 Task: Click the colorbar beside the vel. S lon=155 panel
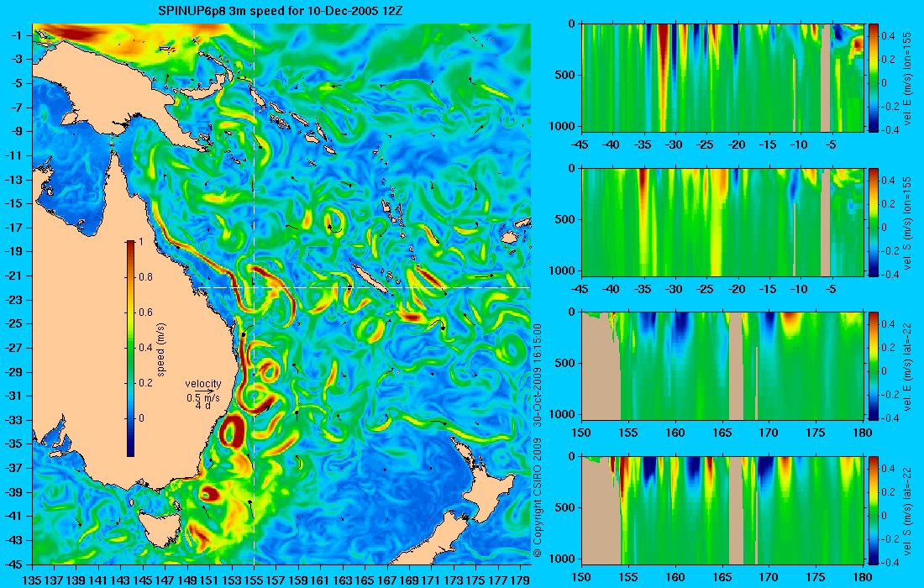coord(874,222)
